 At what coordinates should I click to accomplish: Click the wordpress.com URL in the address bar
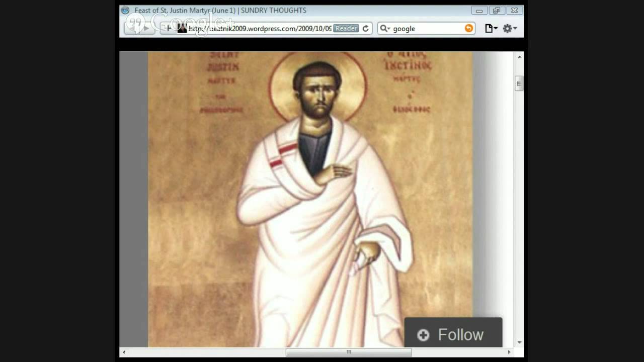click(x=260, y=29)
